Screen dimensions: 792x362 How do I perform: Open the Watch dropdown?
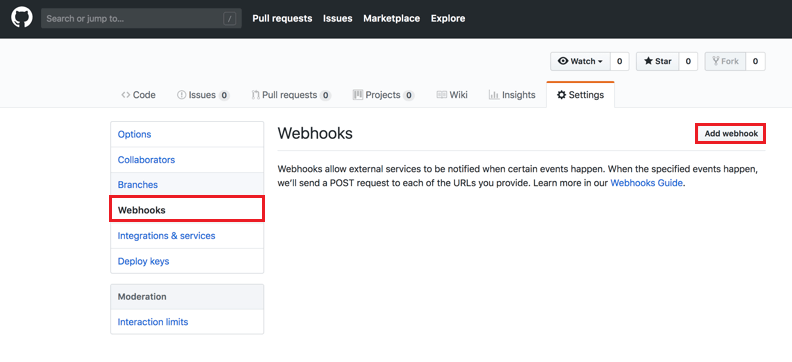pos(580,62)
